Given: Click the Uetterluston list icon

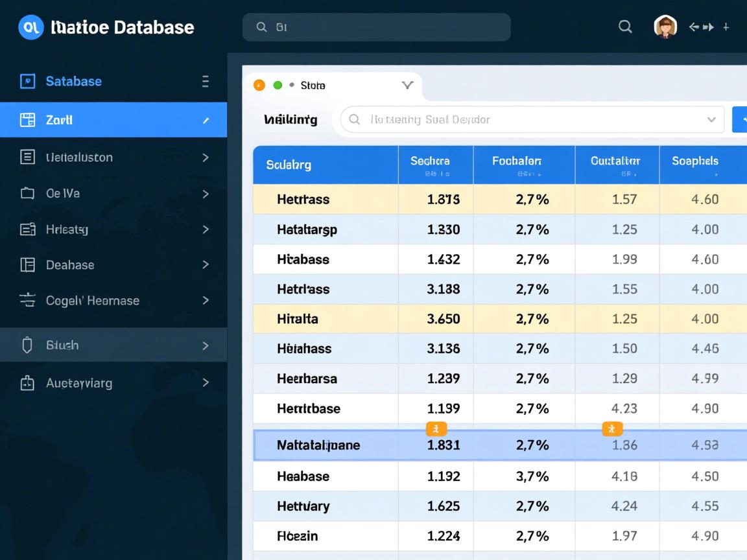Looking at the screenshot, I should click(27, 157).
